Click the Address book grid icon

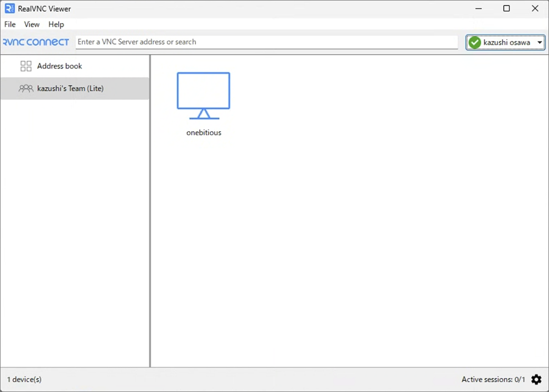pyautogui.click(x=26, y=66)
